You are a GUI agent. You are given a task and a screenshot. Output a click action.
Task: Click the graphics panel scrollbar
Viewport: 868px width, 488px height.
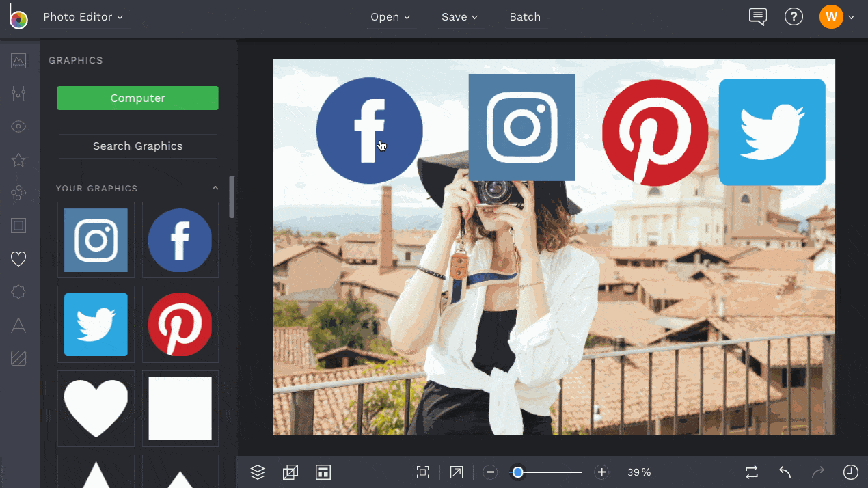(232, 197)
